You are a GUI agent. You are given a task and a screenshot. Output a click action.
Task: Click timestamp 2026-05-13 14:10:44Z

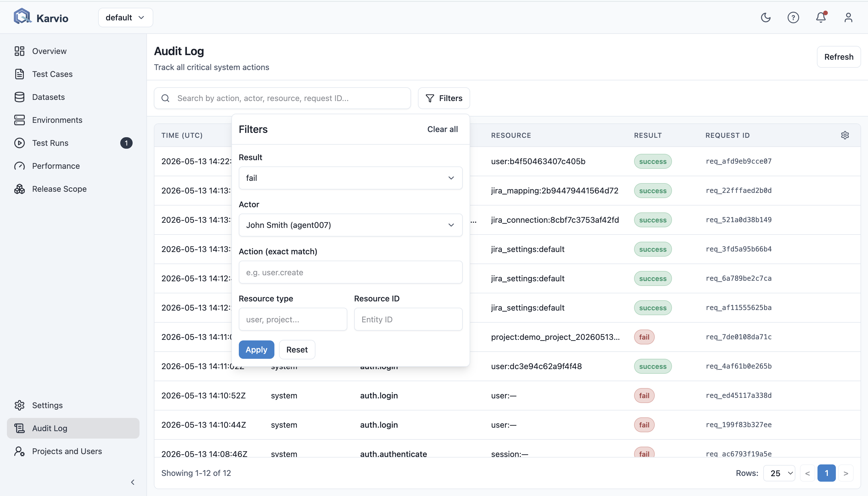(x=204, y=425)
